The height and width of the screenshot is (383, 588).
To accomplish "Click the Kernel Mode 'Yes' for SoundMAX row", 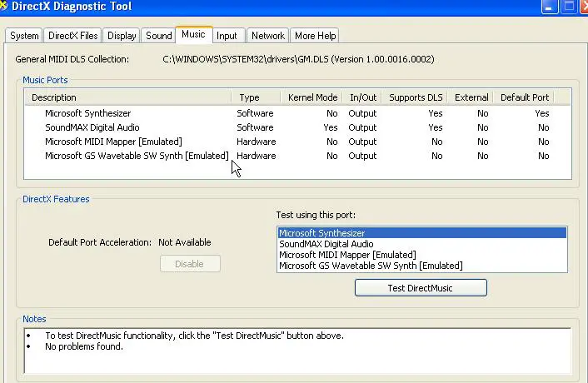I will click(x=331, y=127).
